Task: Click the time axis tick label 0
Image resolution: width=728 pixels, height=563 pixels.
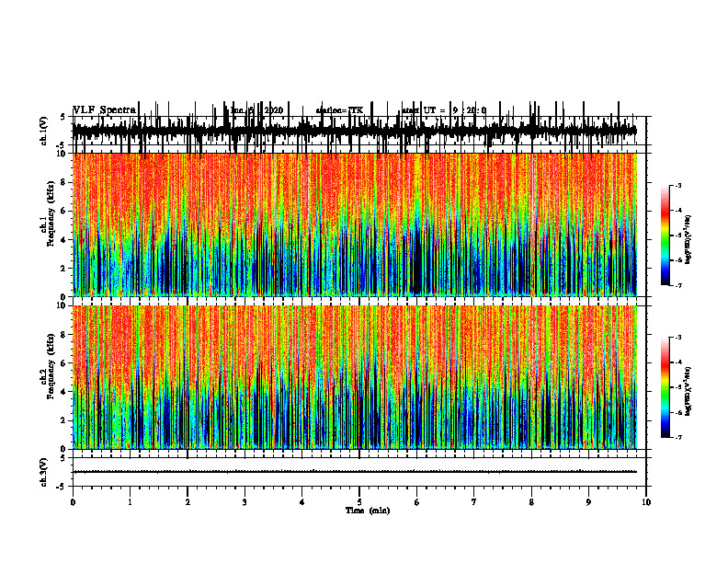Action: pos(73,502)
